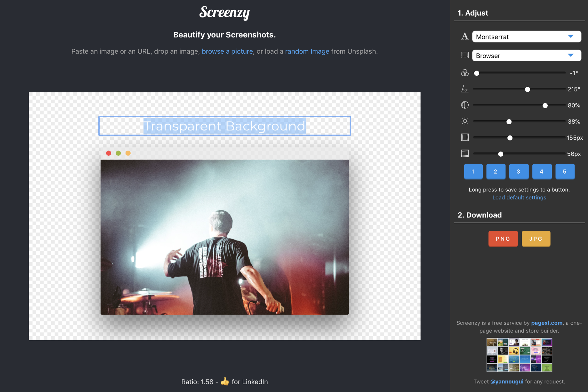588x392 pixels.
Task: Click the pagexl website thumbnail grid
Action: (x=519, y=355)
